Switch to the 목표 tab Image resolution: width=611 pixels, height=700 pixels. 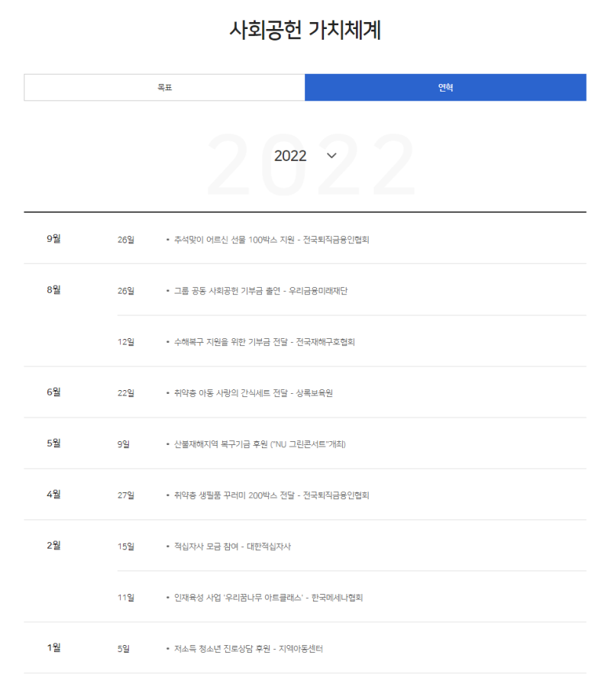(164, 88)
